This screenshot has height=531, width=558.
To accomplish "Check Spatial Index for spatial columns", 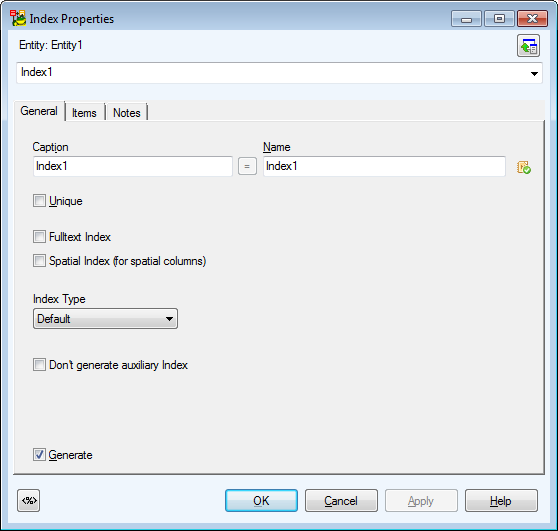I will coord(40,261).
